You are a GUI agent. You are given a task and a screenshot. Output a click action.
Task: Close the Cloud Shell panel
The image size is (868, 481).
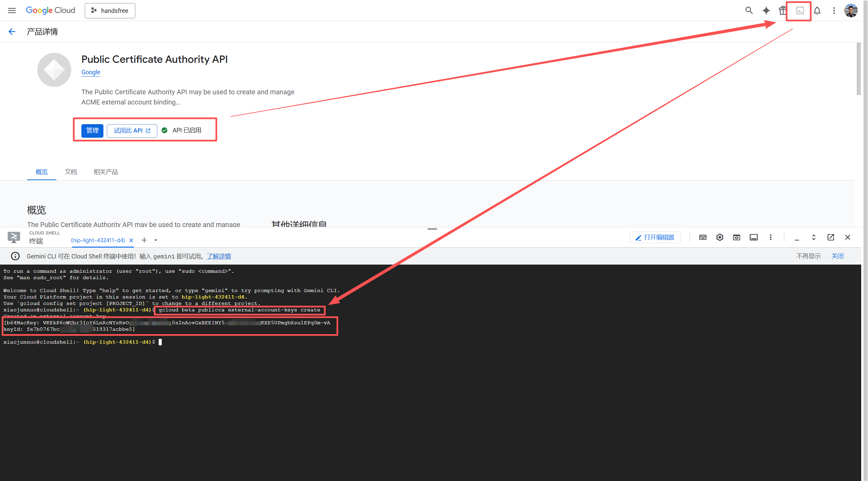pos(848,237)
